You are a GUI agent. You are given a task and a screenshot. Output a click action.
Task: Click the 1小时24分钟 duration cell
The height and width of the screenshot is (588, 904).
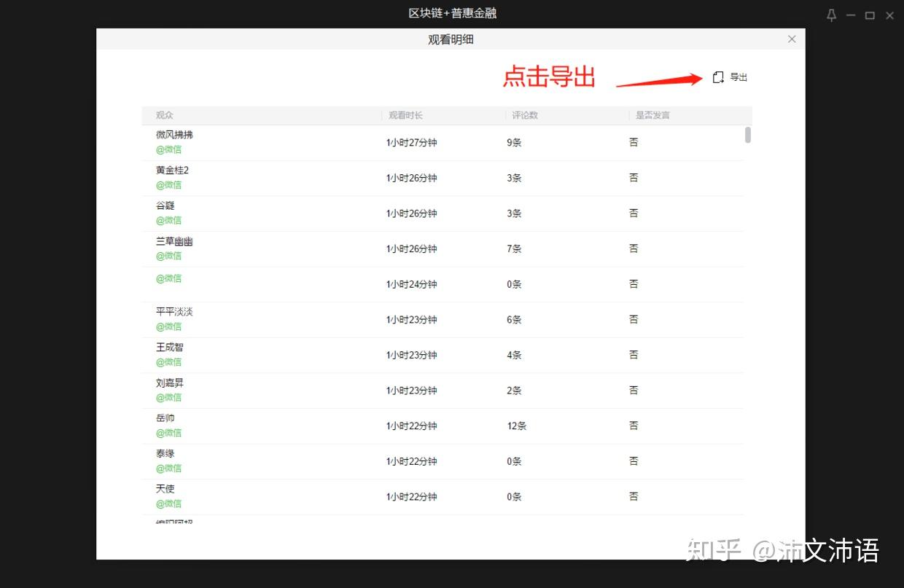412,284
